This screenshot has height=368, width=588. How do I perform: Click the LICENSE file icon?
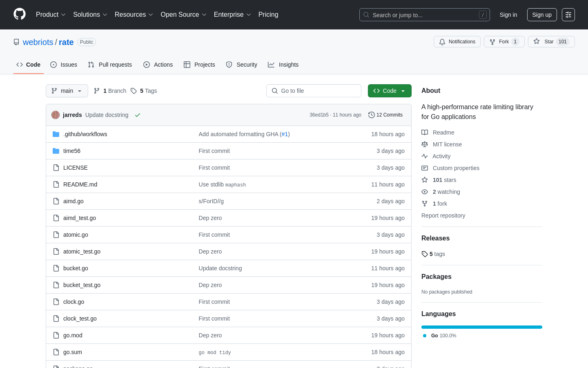point(56,168)
